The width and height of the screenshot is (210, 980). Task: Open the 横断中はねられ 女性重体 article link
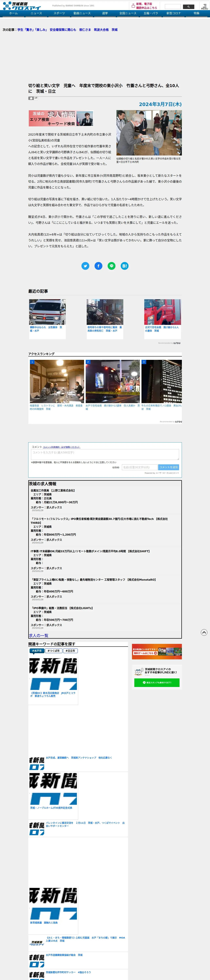click(46, 329)
